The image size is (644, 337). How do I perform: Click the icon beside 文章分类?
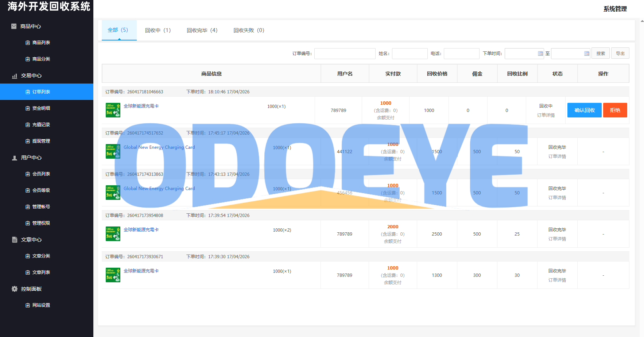click(x=28, y=256)
